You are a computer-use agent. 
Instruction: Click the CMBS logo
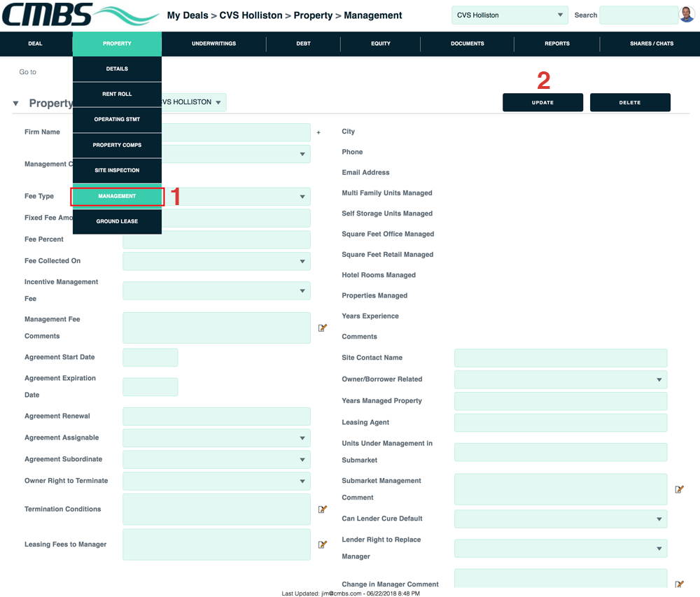point(80,14)
